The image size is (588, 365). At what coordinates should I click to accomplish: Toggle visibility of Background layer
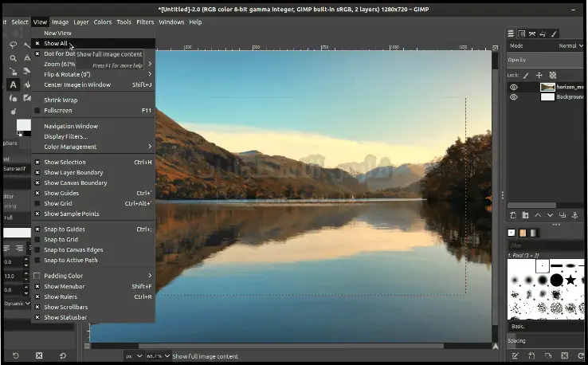[514, 97]
